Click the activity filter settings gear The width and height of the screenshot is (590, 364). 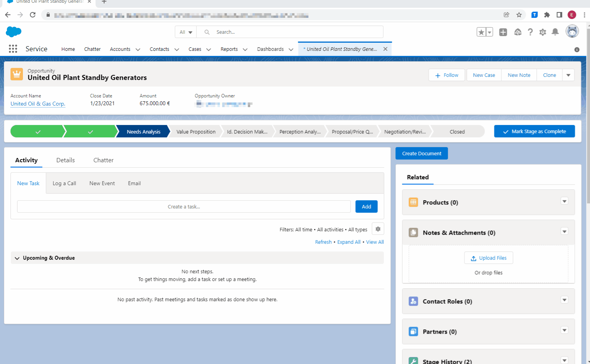click(378, 229)
